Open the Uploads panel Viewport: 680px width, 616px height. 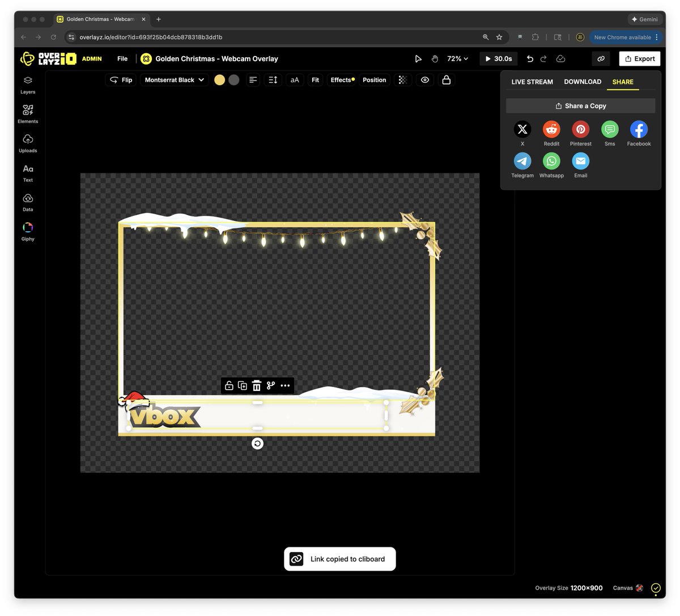click(28, 143)
